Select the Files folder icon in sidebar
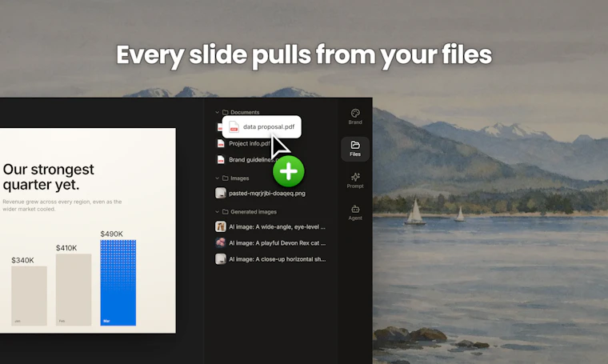Image resolution: width=608 pixels, height=364 pixels. 355,145
